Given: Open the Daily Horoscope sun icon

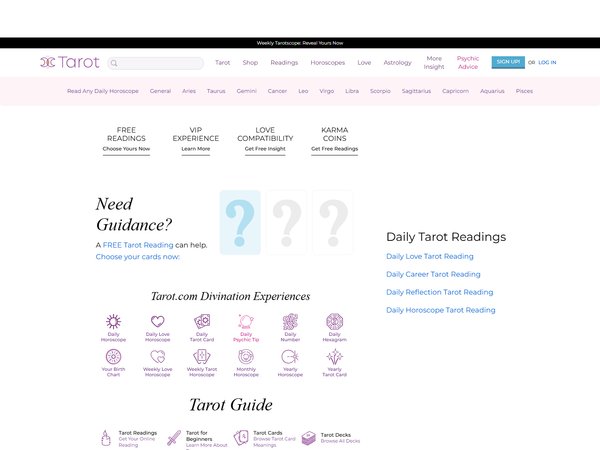Looking at the screenshot, I should click(113, 321).
